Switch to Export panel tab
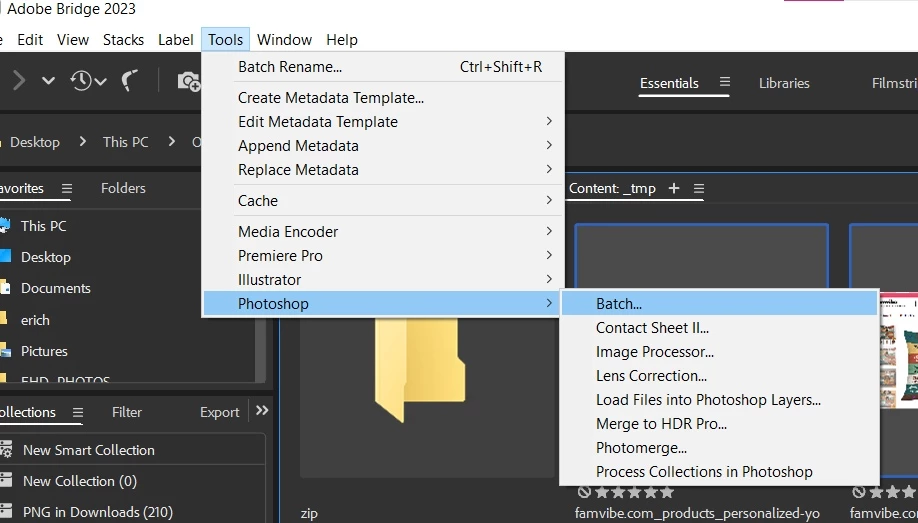This screenshot has height=523, width=918. 220,412
